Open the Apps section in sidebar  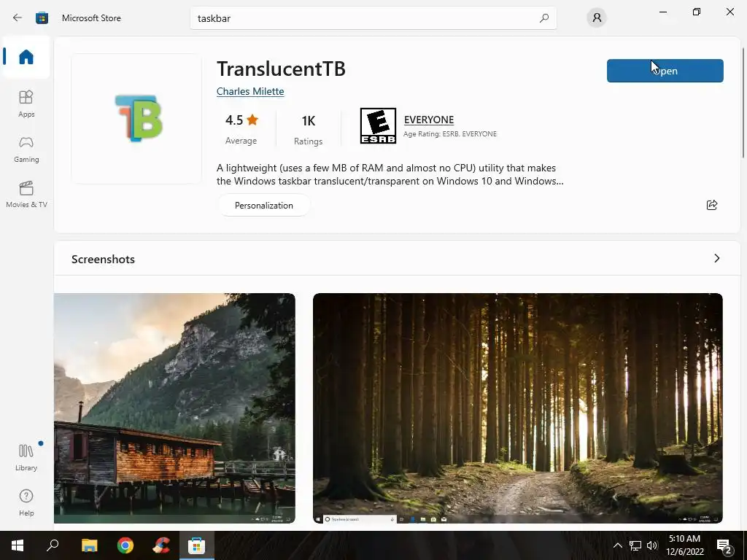(x=26, y=104)
